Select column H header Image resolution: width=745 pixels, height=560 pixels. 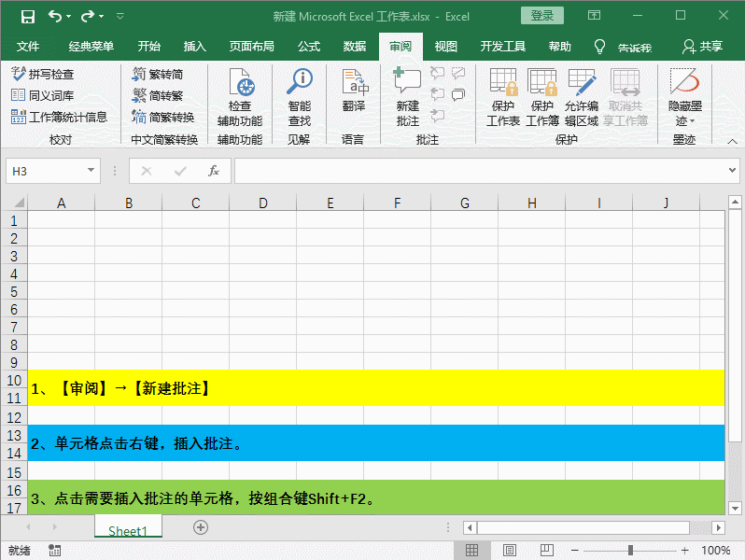pos(531,203)
